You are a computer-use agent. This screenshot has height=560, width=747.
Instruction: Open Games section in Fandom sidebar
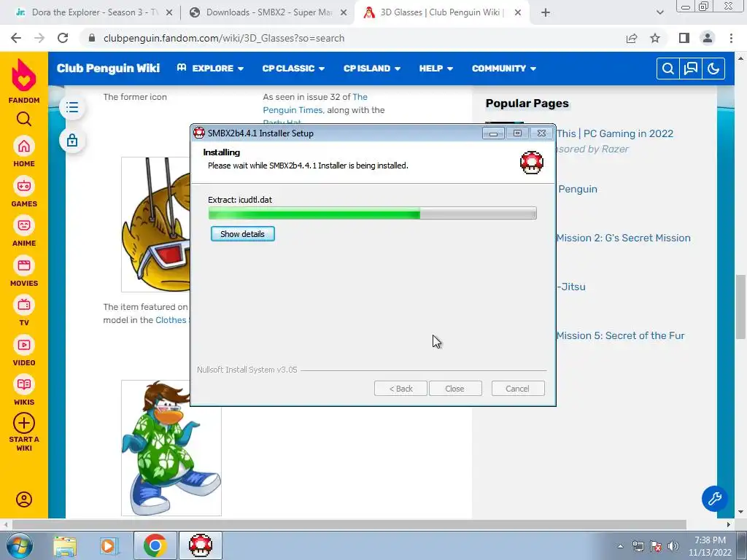click(24, 186)
